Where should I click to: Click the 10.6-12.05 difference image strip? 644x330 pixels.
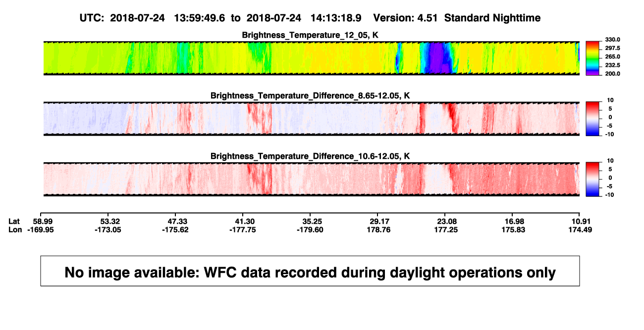312,179
